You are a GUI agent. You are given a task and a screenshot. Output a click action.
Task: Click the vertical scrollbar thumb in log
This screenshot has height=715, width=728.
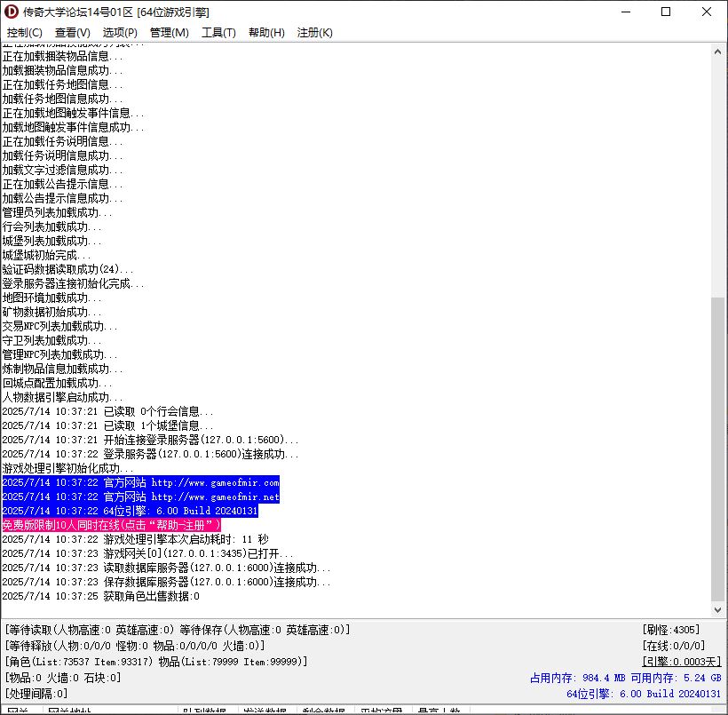tap(717, 449)
